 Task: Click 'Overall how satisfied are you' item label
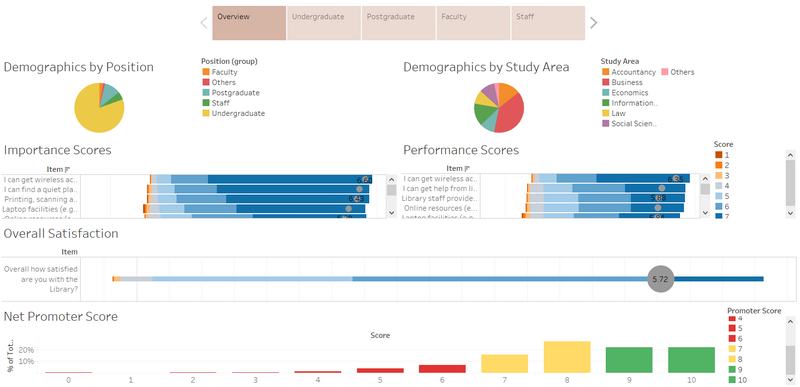pyautogui.click(x=41, y=279)
